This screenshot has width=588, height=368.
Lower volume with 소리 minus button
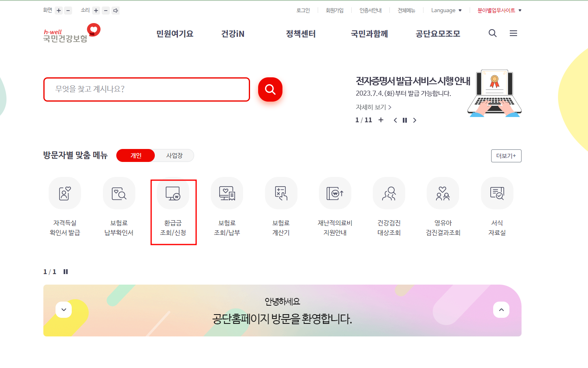[x=106, y=11]
